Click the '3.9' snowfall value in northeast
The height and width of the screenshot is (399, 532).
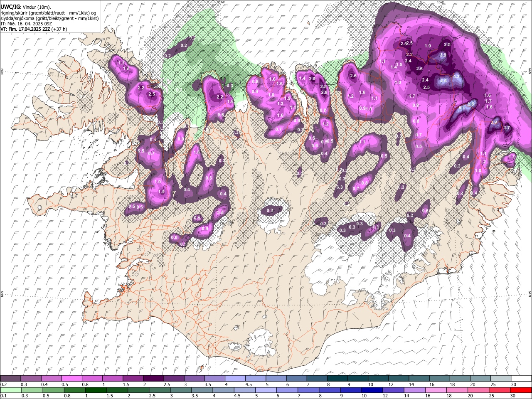pyautogui.click(x=443, y=55)
